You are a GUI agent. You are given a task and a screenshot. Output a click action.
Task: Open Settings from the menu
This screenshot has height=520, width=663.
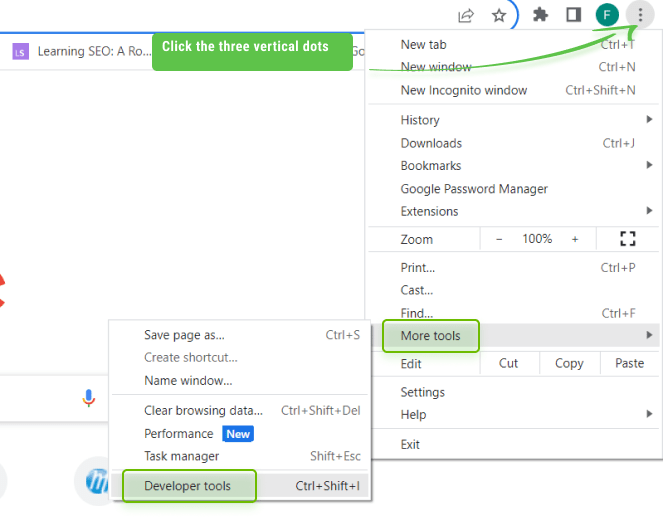513,392
